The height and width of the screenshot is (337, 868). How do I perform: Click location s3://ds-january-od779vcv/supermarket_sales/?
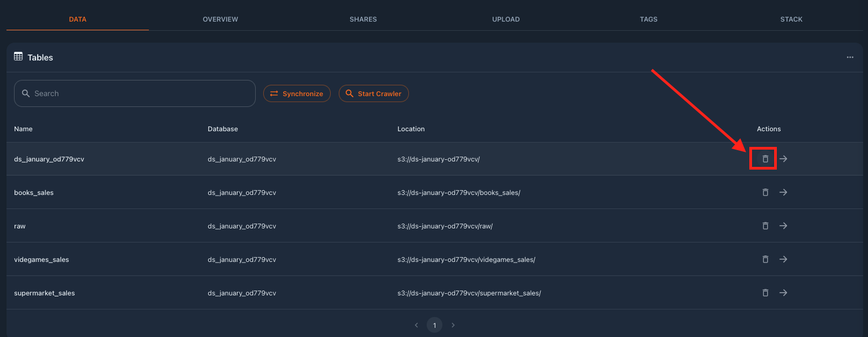pyautogui.click(x=469, y=293)
